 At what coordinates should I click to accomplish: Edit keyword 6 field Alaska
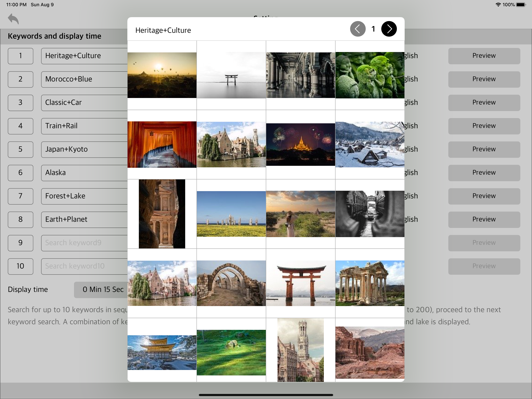84,173
